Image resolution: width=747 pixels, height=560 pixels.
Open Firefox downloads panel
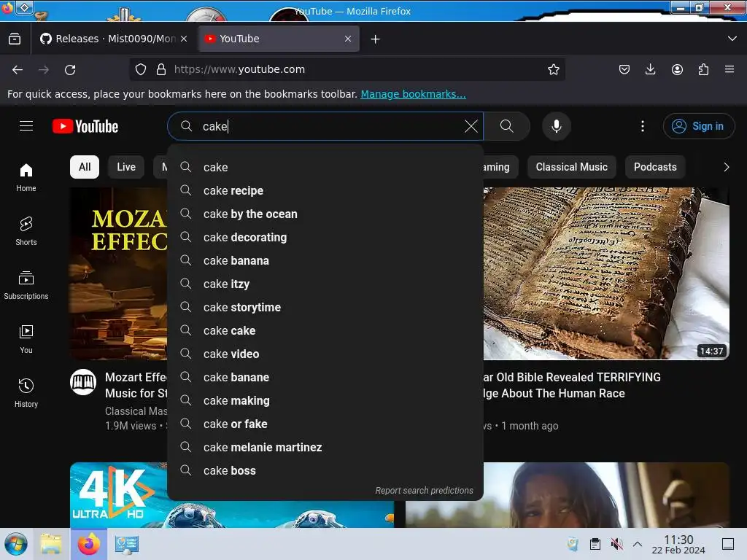[650, 69]
